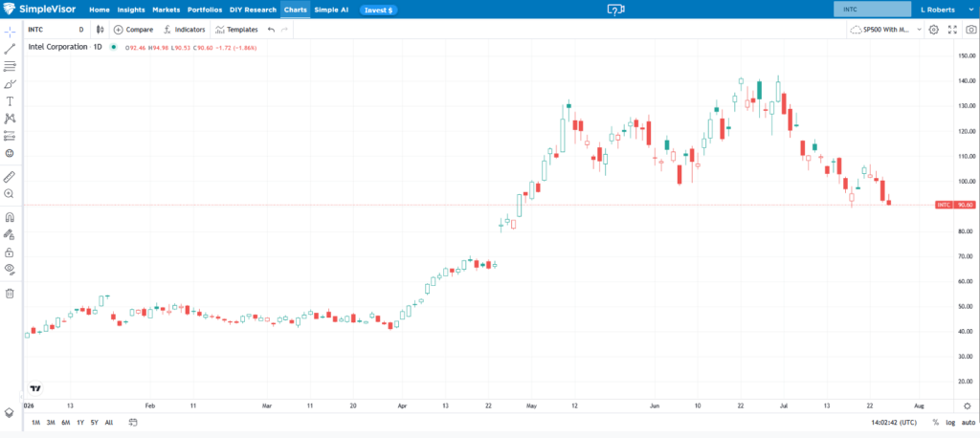Enter fullscreen mode
This screenshot has width=980, height=438.
click(x=952, y=30)
